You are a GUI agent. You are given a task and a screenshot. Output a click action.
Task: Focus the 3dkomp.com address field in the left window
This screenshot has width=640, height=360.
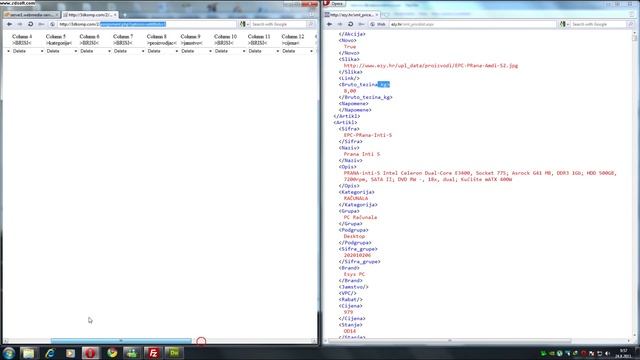[147, 24]
